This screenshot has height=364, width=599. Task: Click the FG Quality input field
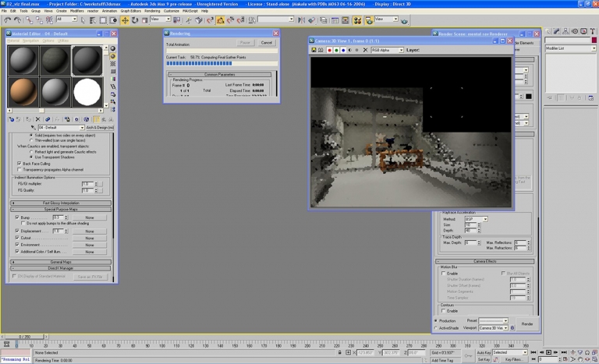click(x=87, y=190)
